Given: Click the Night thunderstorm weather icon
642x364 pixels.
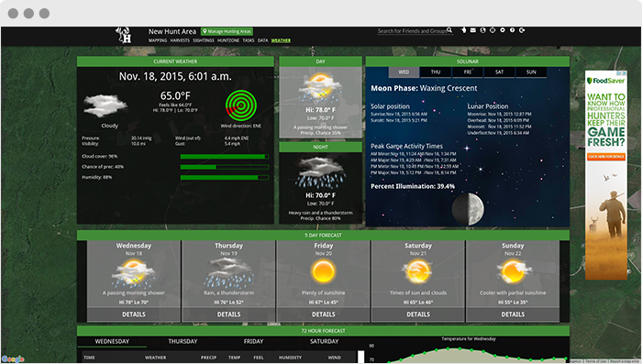Looking at the screenshot, I should coord(321,172).
